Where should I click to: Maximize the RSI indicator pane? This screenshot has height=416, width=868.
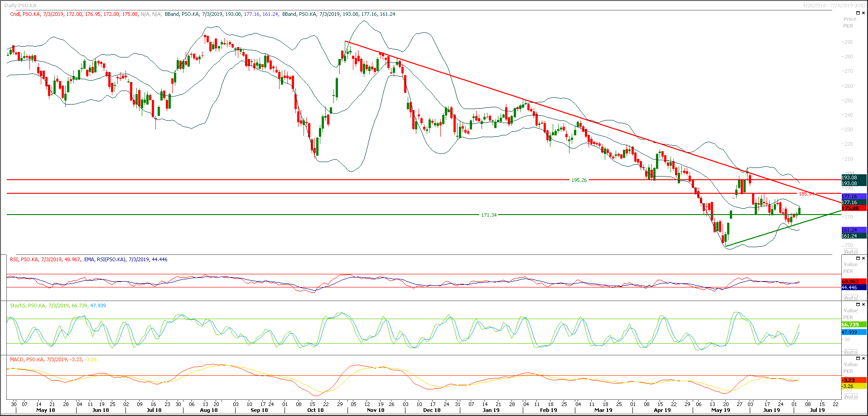point(859,258)
